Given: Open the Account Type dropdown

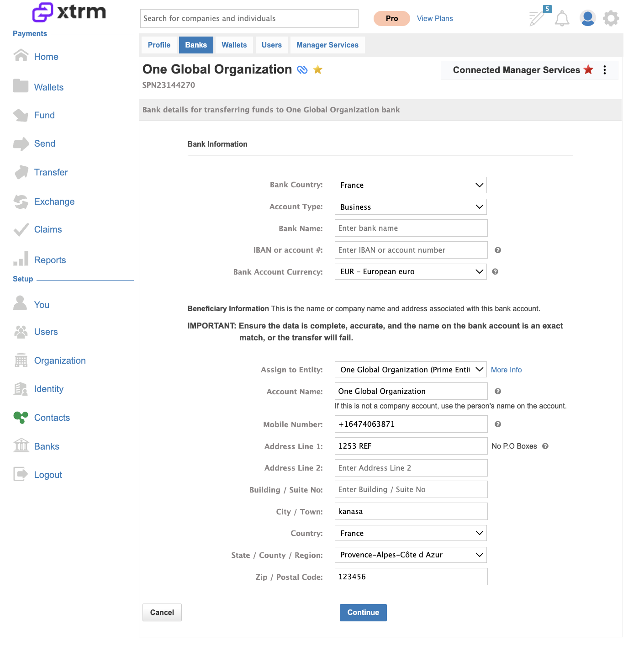Looking at the screenshot, I should coord(411,207).
